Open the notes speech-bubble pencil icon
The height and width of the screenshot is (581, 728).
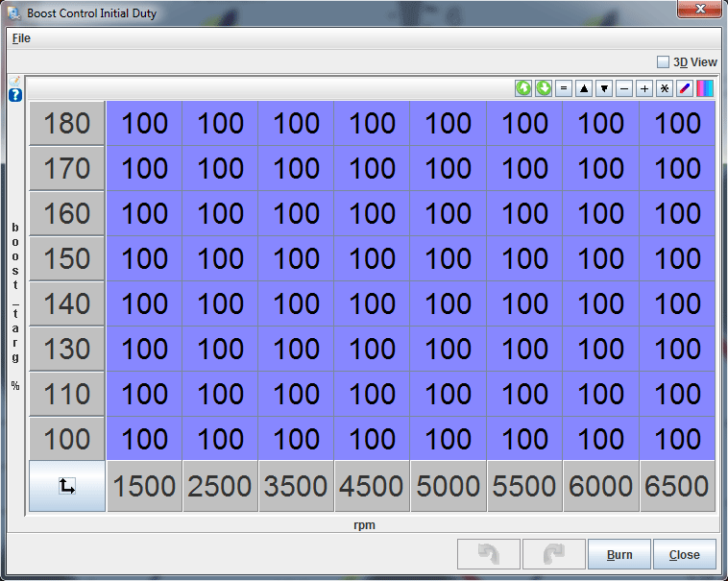point(16,81)
